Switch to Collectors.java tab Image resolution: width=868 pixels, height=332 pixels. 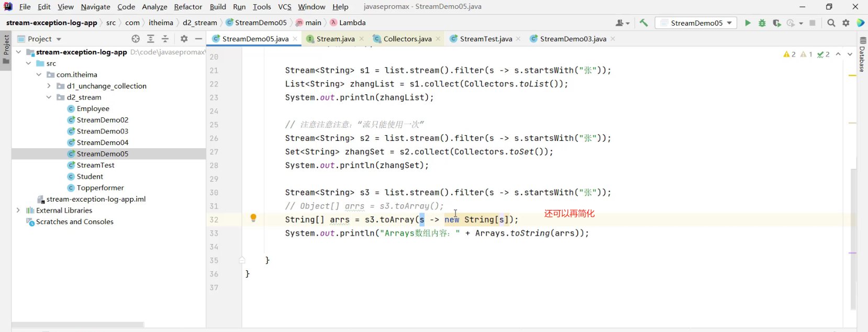407,39
